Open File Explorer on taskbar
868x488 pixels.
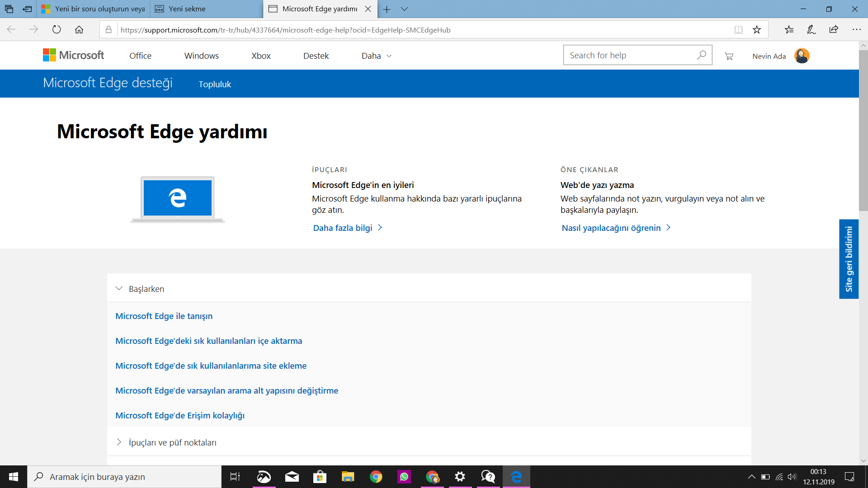348,477
